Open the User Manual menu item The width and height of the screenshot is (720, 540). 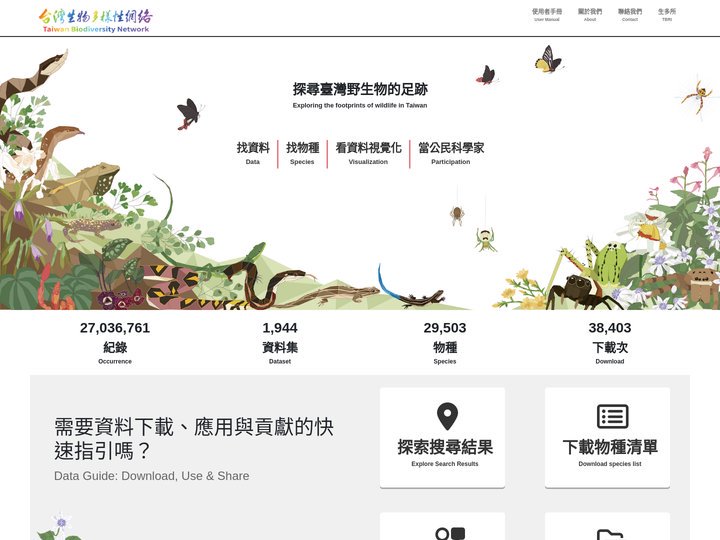click(547, 15)
